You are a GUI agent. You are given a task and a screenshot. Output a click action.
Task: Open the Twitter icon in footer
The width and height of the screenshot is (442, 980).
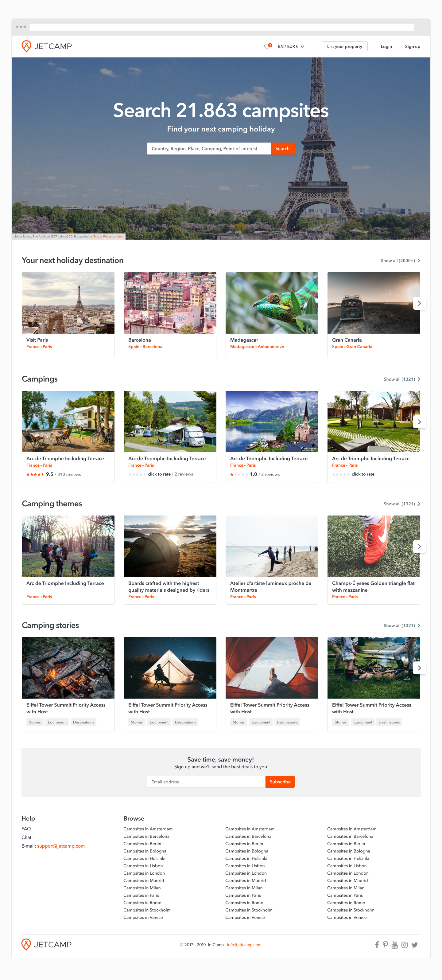click(414, 945)
